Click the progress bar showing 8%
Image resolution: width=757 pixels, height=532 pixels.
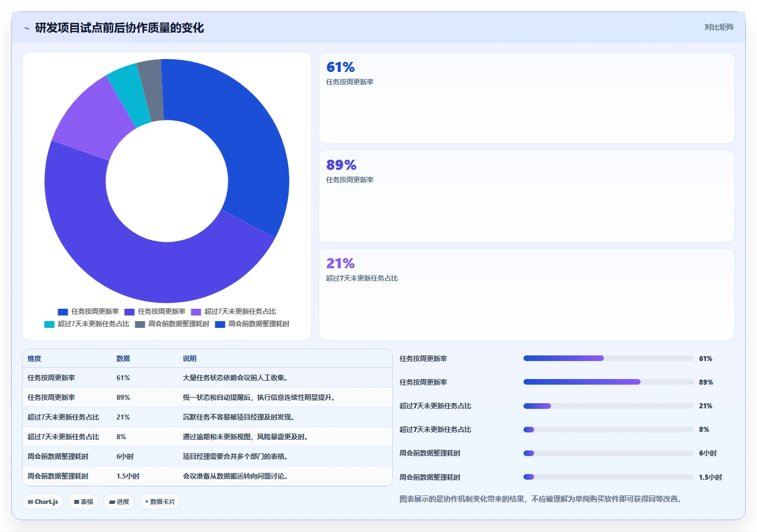tap(608, 429)
